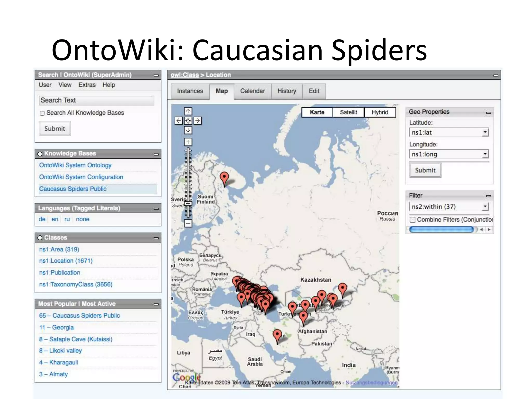Screen dimensions: 532x399
Task: Switch map to Hybrid view
Action: 380,112
